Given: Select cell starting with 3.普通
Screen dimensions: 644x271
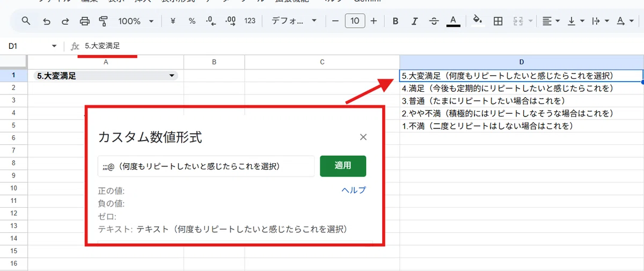Looking at the screenshot, I should (x=522, y=101).
